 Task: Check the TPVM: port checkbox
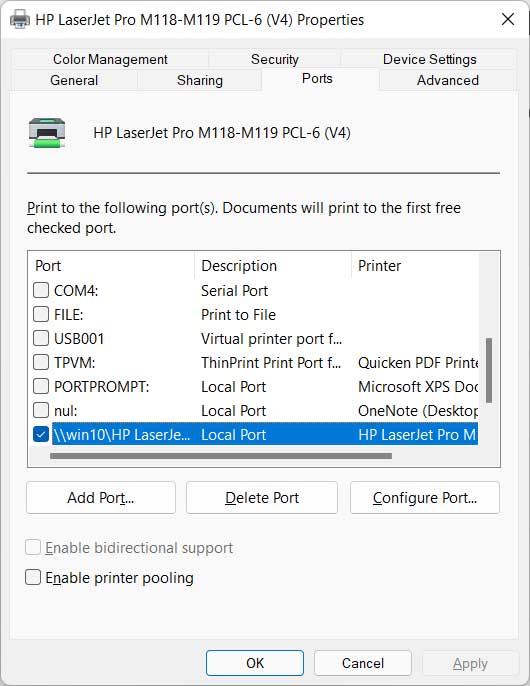tap(41, 362)
